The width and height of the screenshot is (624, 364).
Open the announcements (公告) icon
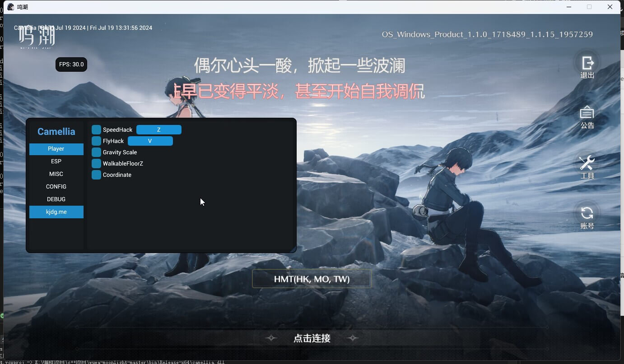pyautogui.click(x=587, y=113)
